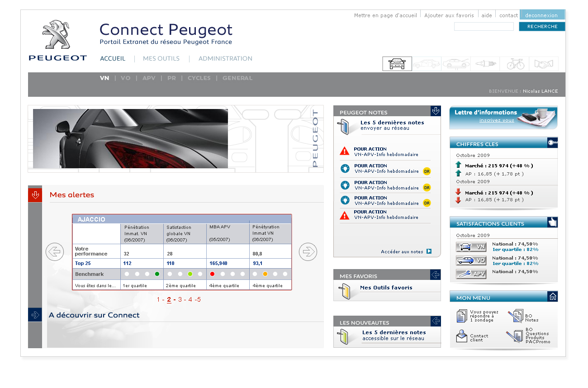The width and height of the screenshot is (588, 388).
Task: Click Mettre en page d'accueil link
Action: [x=385, y=15]
